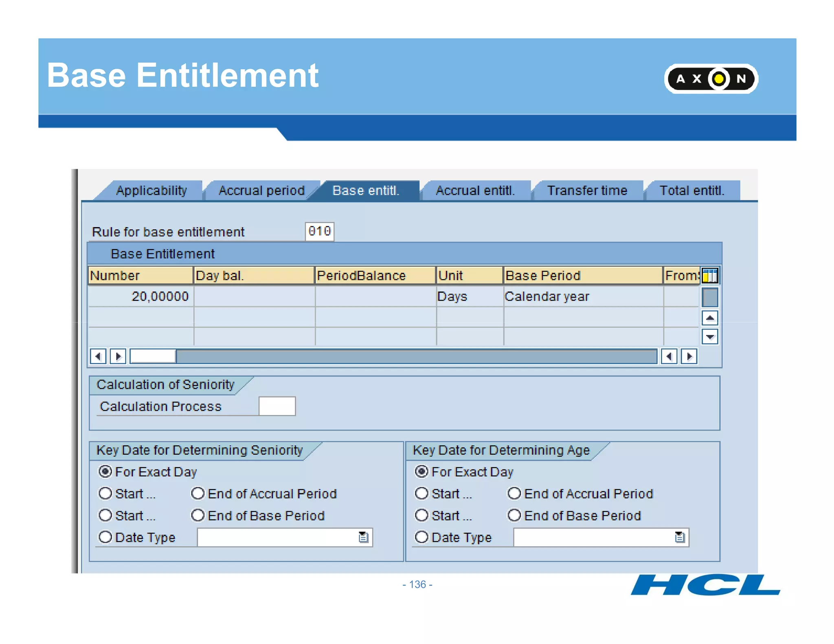This screenshot has width=834, height=644.
Task: Click the vertical scrollbar thumb of table
Action: point(709,297)
